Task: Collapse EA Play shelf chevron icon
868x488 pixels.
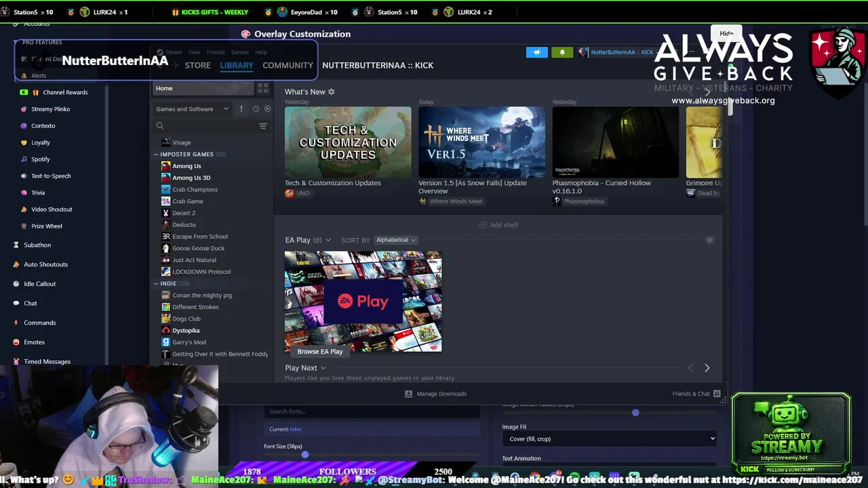Action: point(709,240)
